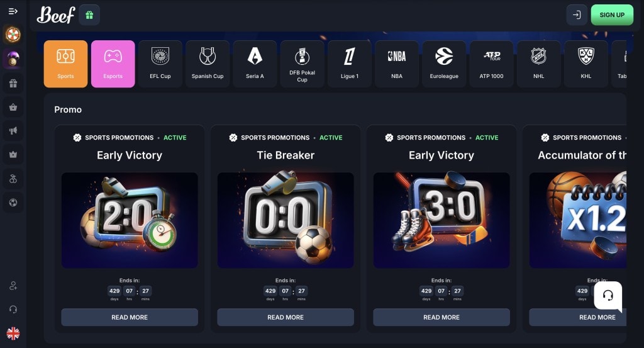The width and height of the screenshot is (644, 348).
Task: Open the soccer ball sports sidebar icon
Action: point(13,203)
